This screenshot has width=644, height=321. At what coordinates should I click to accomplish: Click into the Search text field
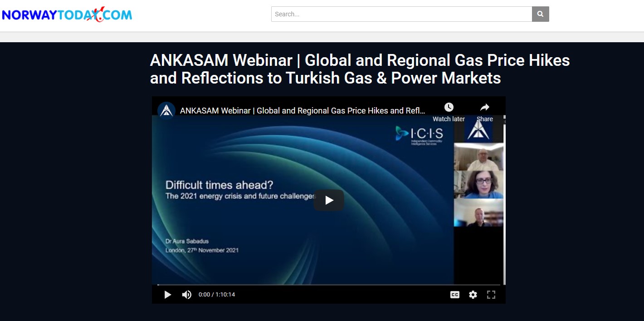(401, 14)
